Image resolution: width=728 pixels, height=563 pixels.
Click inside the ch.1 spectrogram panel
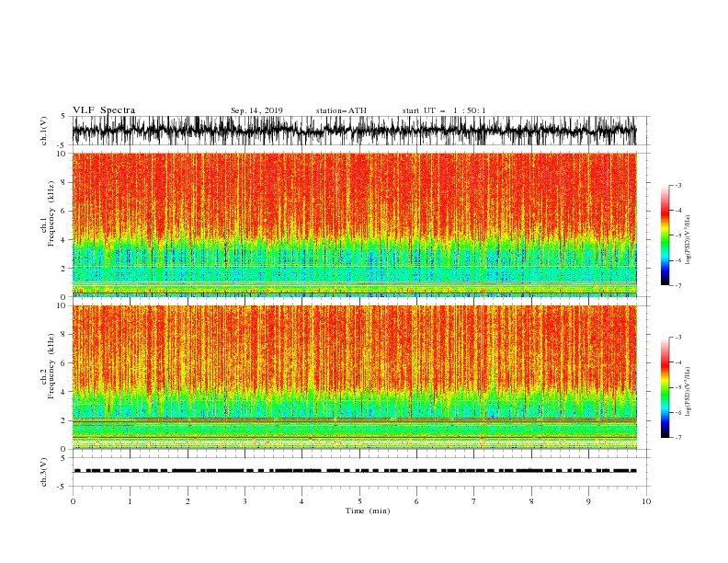[x=354, y=224]
